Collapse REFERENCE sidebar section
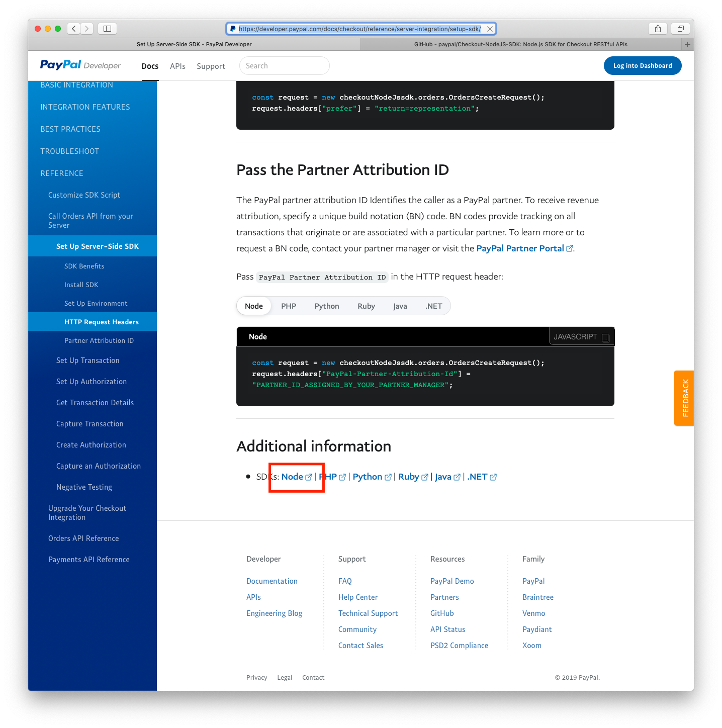The width and height of the screenshot is (722, 728). pos(62,173)
